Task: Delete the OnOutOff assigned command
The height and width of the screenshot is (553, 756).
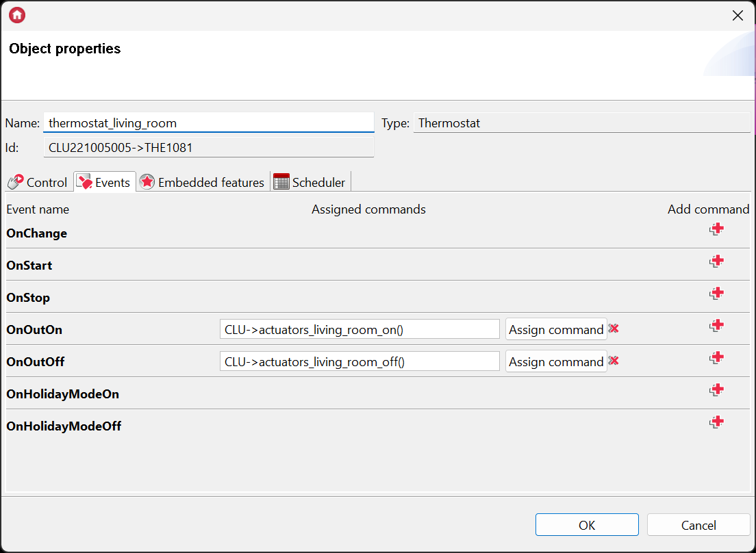Action: pos(614,361)
